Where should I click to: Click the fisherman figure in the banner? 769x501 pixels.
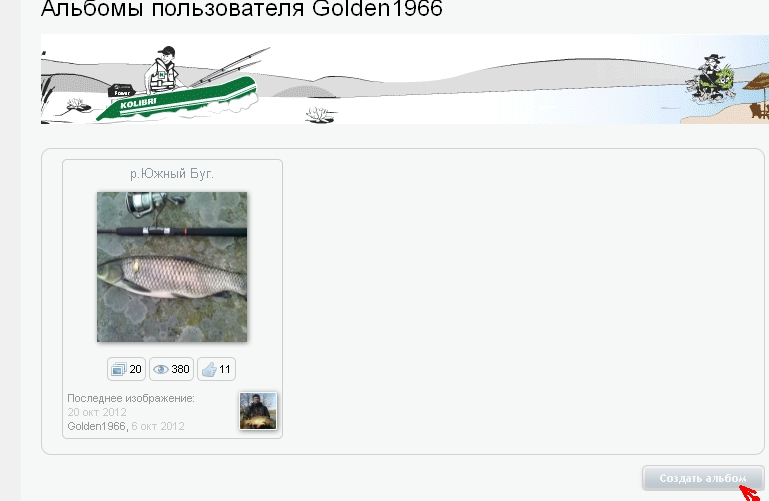(x=163, y=68)
